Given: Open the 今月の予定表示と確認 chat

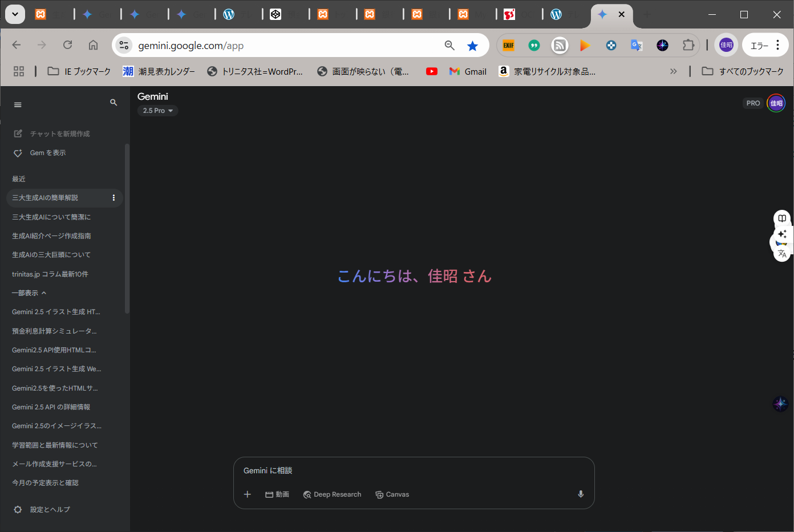Looking at the screenshot, I should point(45,483).
